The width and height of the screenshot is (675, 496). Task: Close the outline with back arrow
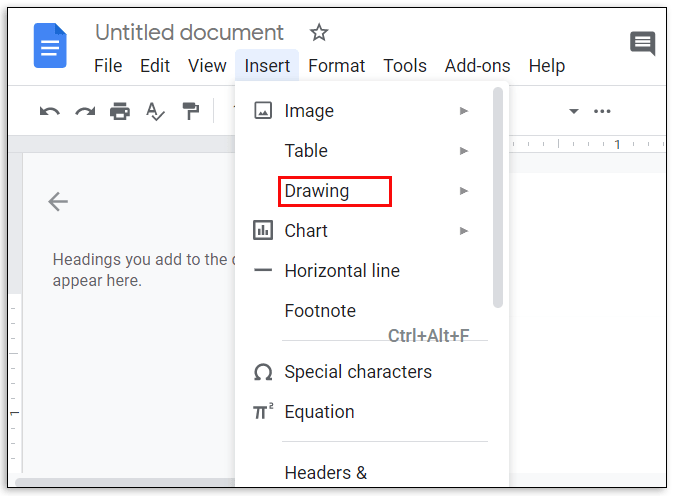[x=58, y=202]
